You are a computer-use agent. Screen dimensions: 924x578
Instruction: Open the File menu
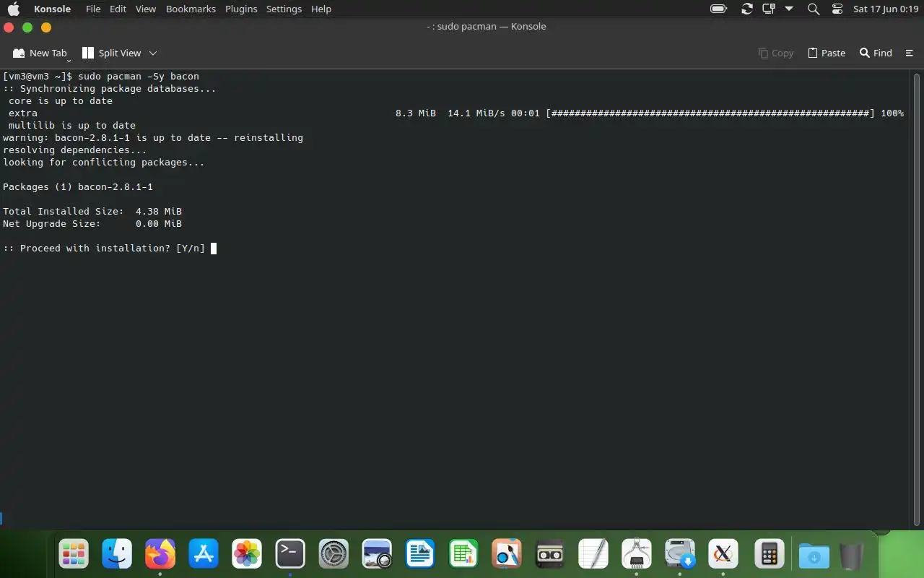coord(92,9)
